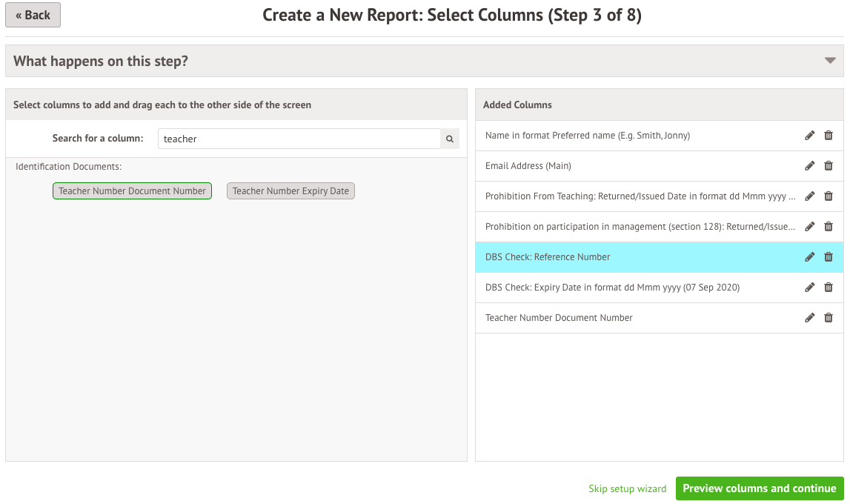Screen dimensions: 850x504
Task: Delete the Email Address (Main) column
Action: tap(829, 166)
